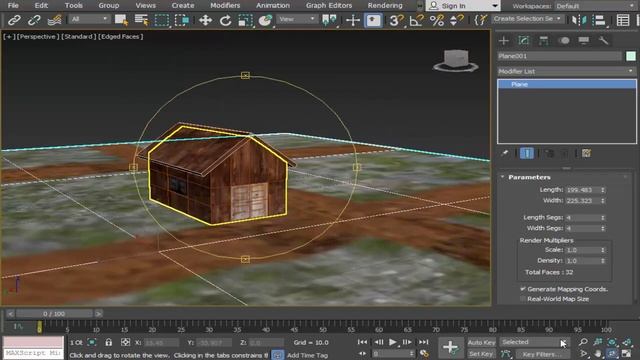Activate Select and Move tool

click(205, 20)
